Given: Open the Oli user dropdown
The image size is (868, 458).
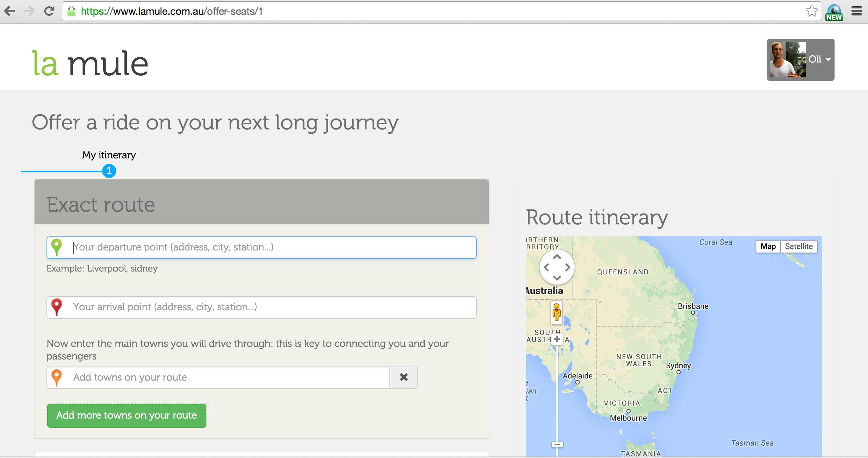Looking at the screenshot, I should pyautogui.click(x=800, y=60).
